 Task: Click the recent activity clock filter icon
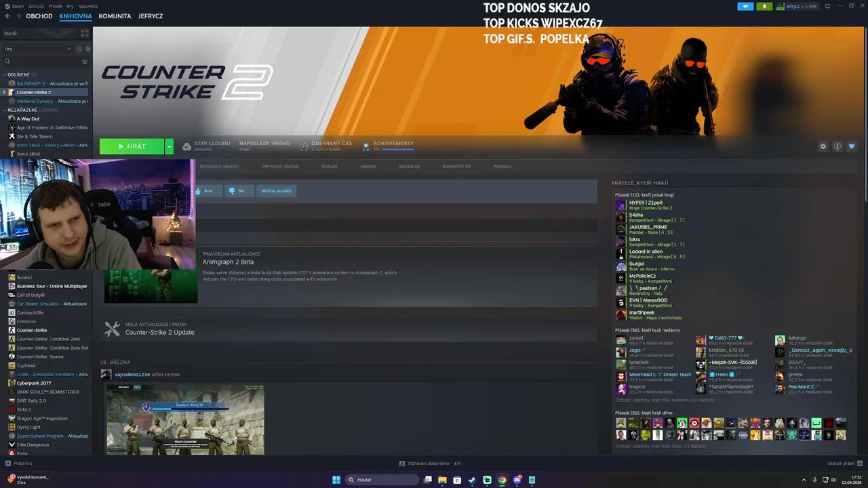79,49
